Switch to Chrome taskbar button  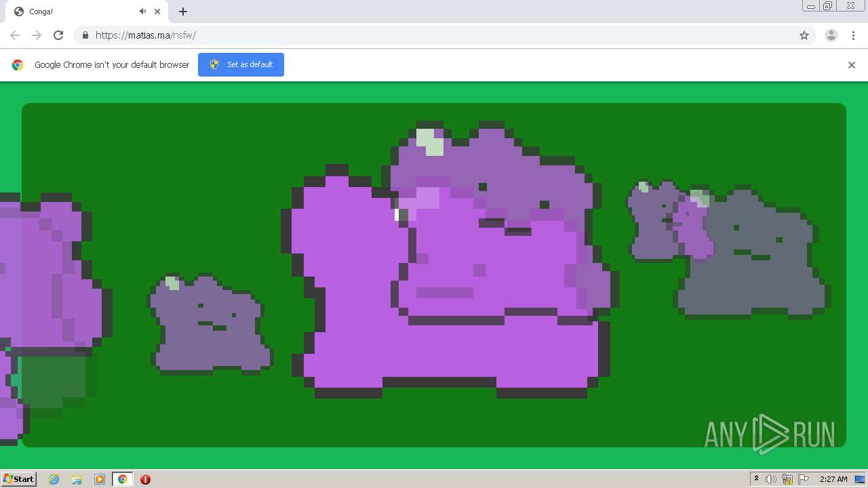(x=122, y=479)
